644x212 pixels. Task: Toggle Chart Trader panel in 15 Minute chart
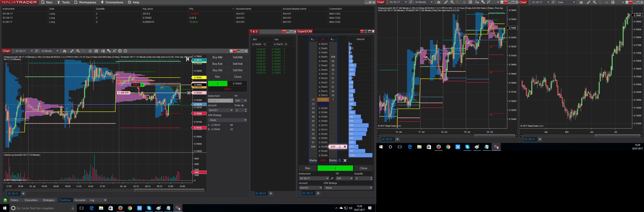[103, 51]
